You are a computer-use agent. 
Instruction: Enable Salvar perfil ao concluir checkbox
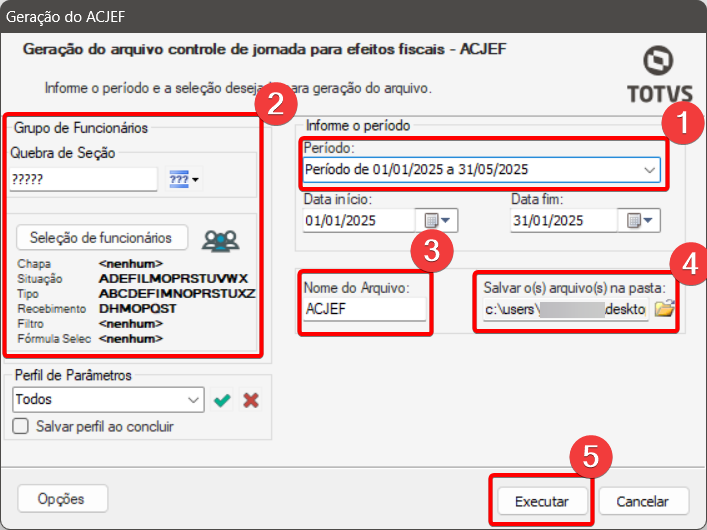coord(20,426)
